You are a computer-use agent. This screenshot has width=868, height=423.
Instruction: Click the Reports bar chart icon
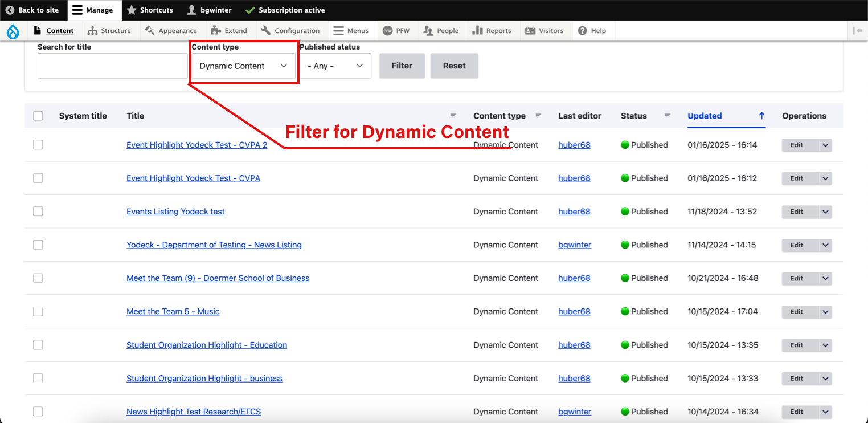477,30
